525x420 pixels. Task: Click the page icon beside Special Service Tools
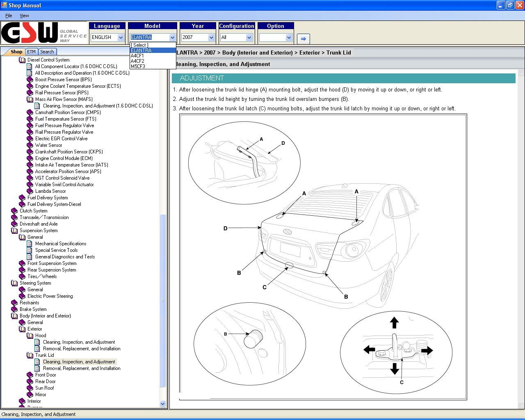tap(30, 250)
